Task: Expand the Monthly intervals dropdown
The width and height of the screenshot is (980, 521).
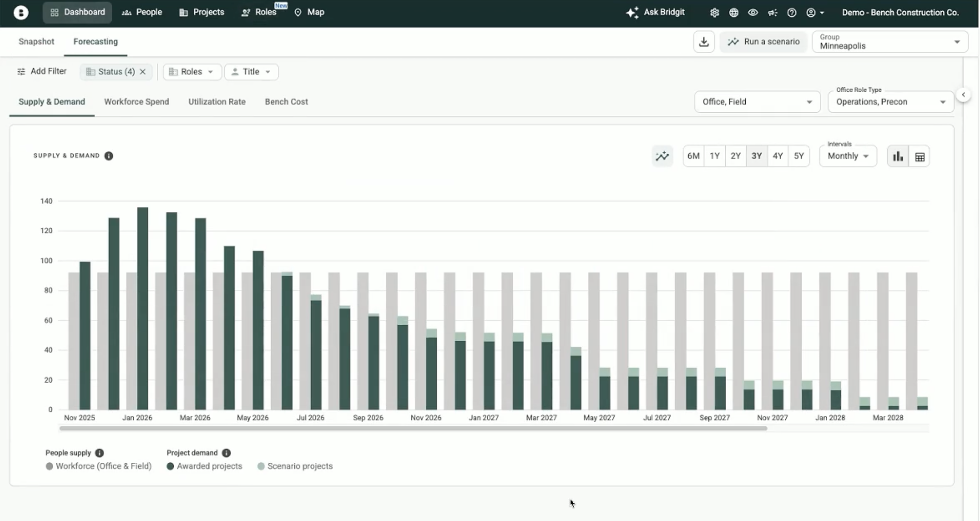Action: click(848, 156)
